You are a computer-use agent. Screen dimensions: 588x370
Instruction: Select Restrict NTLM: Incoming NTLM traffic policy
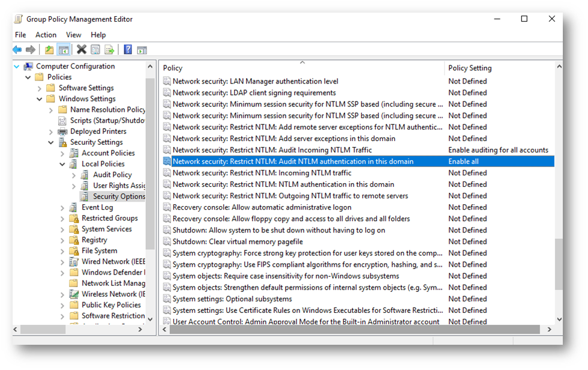[x=262, y=173]
